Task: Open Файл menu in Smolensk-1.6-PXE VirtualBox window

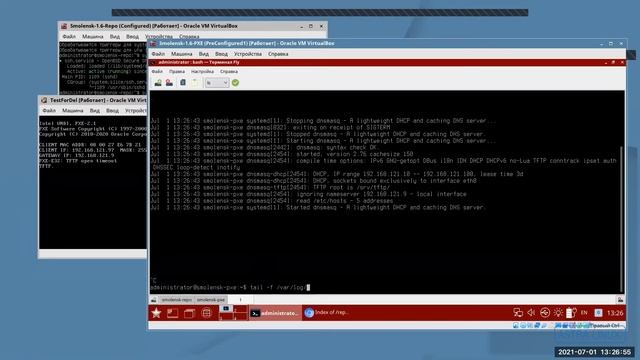Action: point(158,54)
